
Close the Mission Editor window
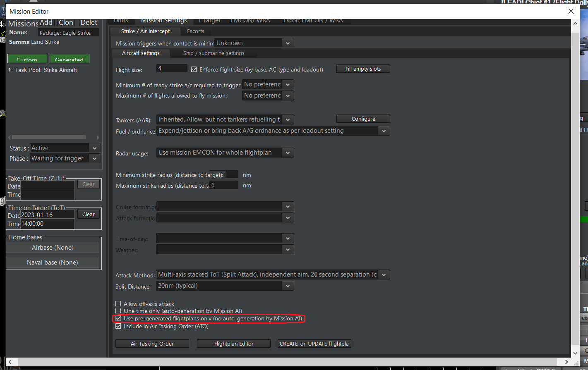(x=571, y=11)
